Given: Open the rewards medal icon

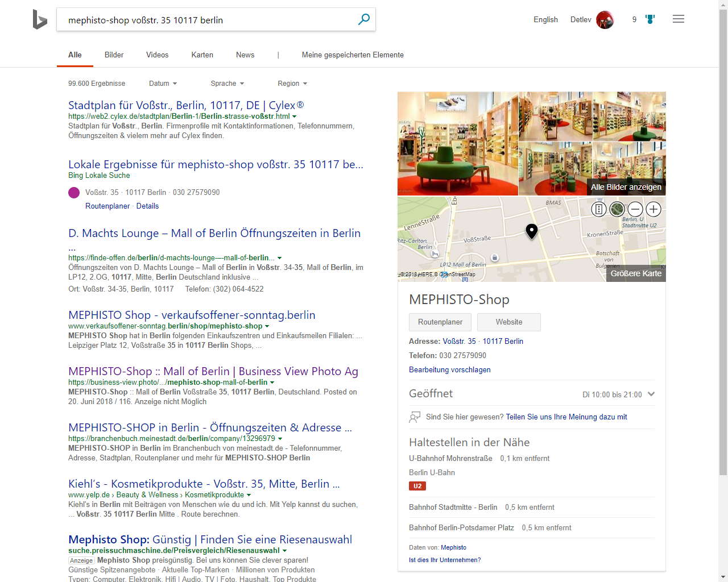Looking at the screenshot, I should 650,19.
